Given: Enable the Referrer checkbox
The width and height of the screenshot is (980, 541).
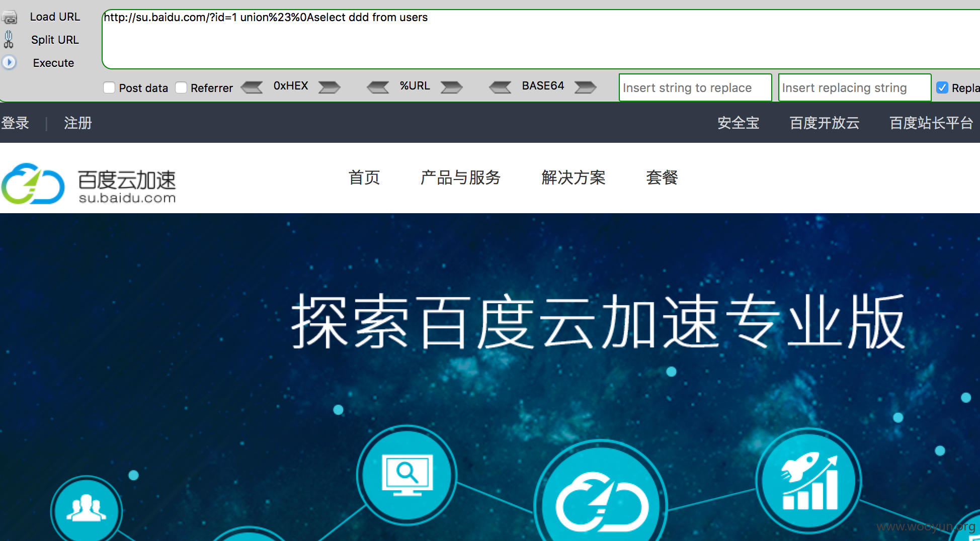Looking at the screenshot, I should pyautogui.click(x=181, y=87).
